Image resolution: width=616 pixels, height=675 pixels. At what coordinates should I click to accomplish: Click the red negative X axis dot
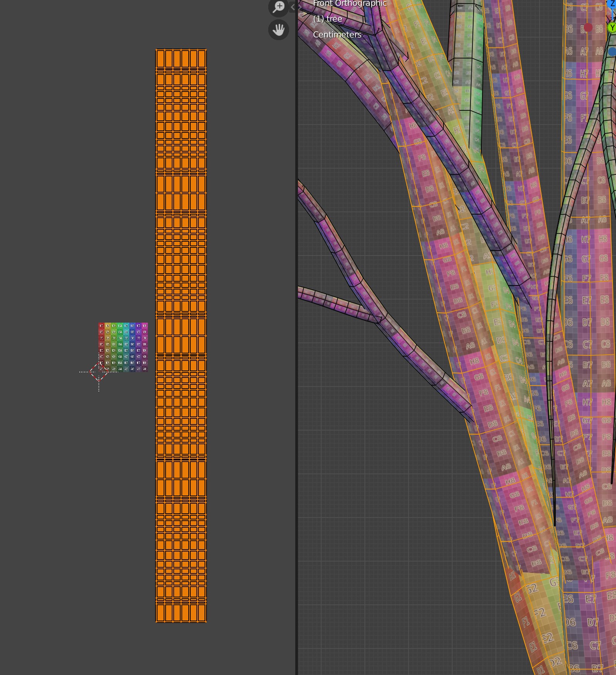pos(588,27)
